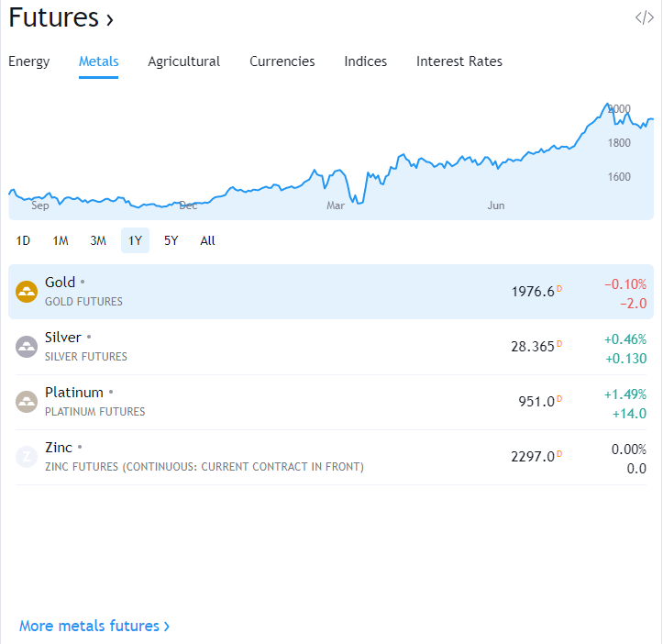Select the Currencies tab

pos(282,61)
